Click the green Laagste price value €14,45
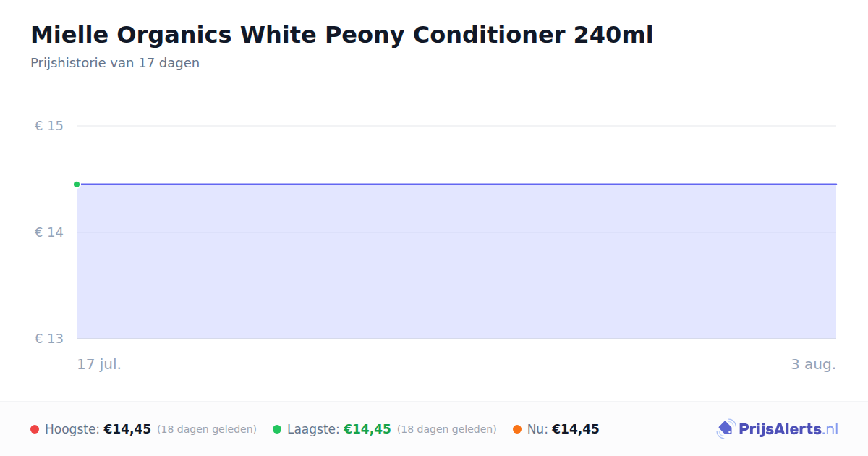Screen dimensions: 868x456 [x=367, y=429]
